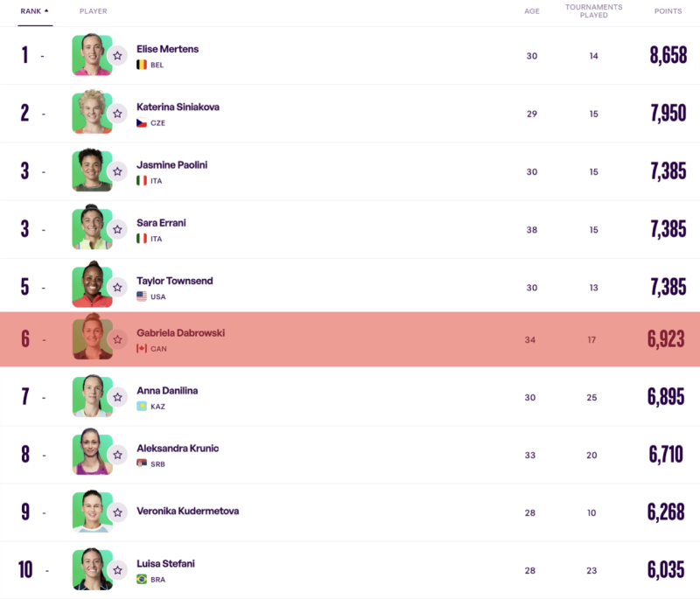Click the Player column header
This screenshot has width=700, height=599.
point(93,11)
